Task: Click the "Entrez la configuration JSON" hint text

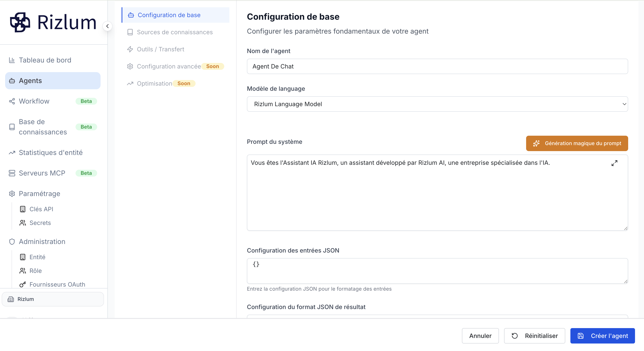Action: tap(319, 289)
